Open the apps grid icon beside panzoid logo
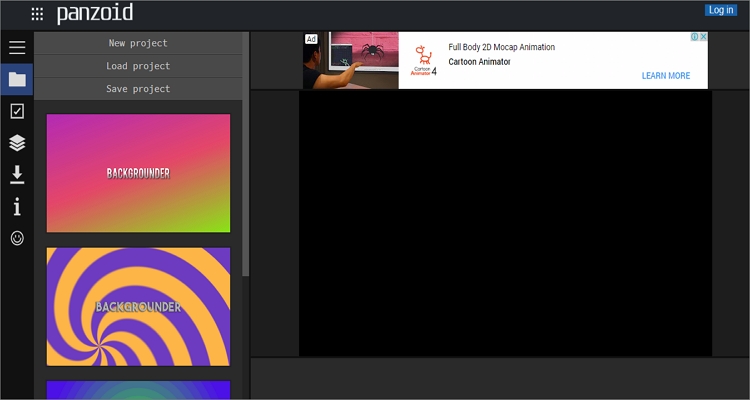Image resolution: width=750 pixels, height=400 pixels. [x=37, y=14]
